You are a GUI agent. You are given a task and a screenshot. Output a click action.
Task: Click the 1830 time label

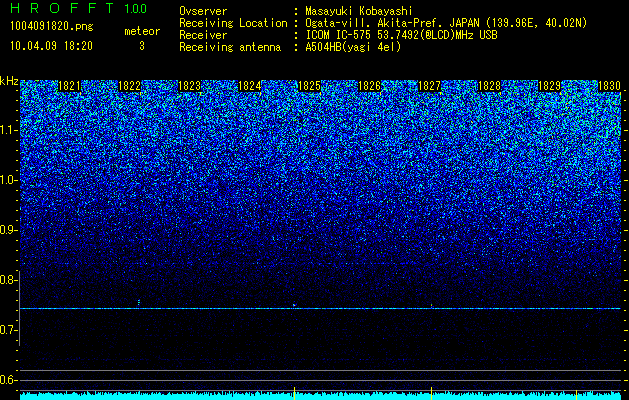[609, 86]
